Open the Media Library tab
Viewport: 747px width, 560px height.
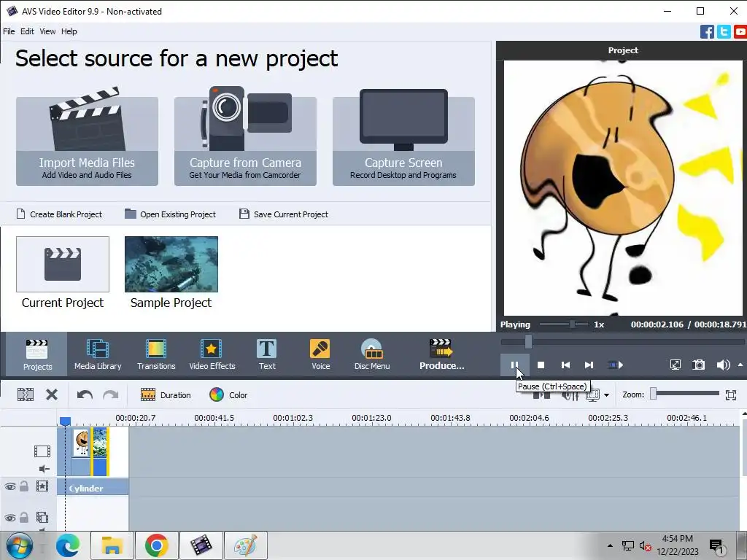pyautogui.click(x=98, y=355)
